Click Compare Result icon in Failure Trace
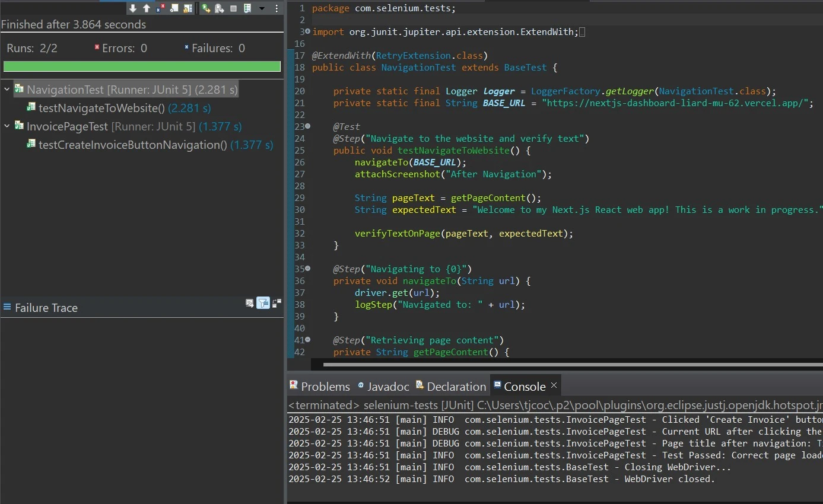 pos(277,304)
